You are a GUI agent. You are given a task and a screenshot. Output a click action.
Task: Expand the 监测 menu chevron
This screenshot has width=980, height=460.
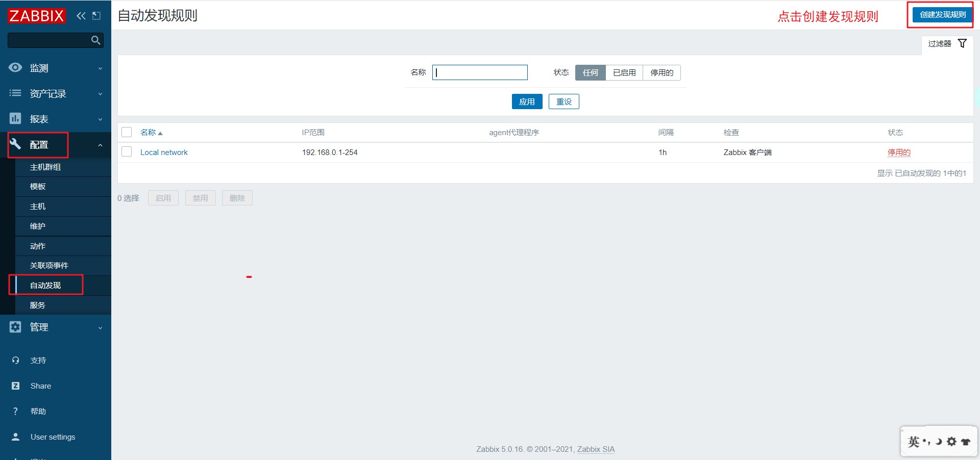click(100, 68)
